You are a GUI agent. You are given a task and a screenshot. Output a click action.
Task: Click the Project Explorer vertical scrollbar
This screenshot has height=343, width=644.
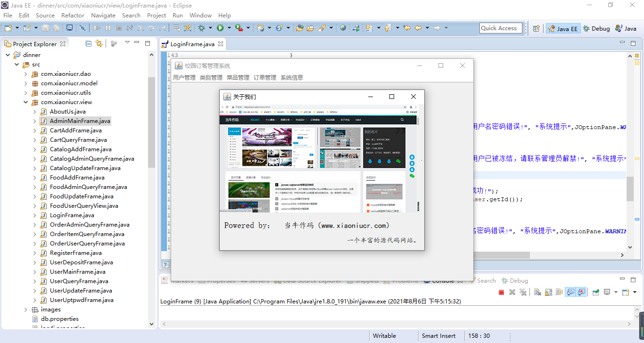[x=151, y=122]
